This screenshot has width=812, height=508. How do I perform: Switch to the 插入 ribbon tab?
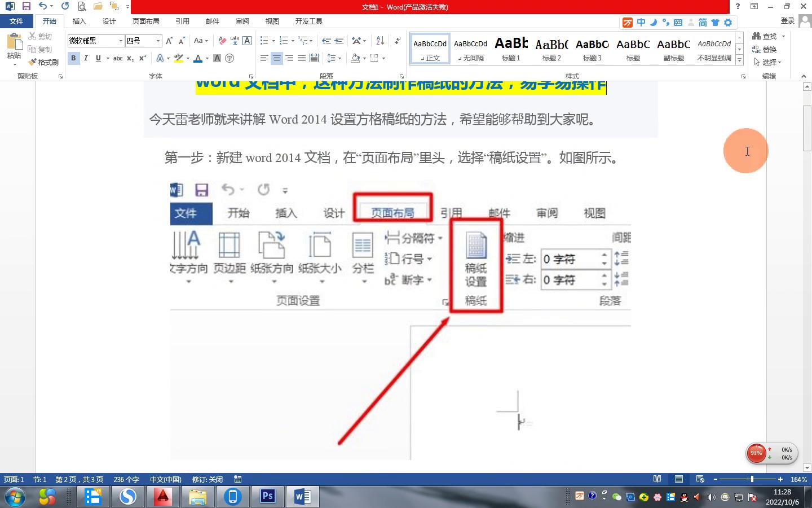pos(79,21)
